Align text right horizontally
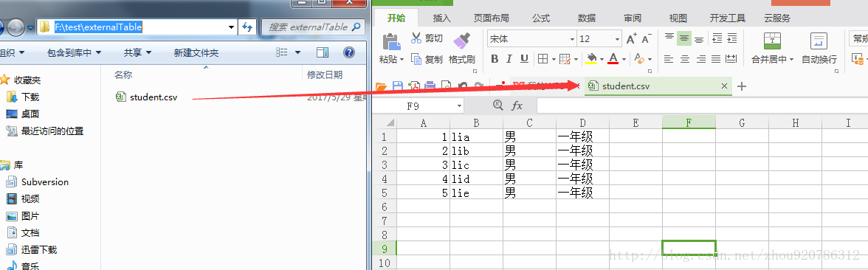This screenshot has width=868, height=270. pos(701,59)
